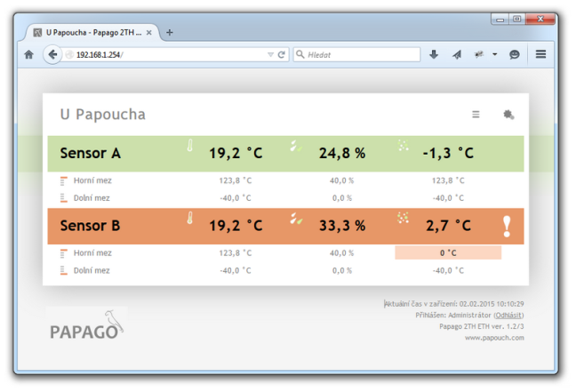Open the dropdown arrow beside the toolbar add-on

[494, 54]
